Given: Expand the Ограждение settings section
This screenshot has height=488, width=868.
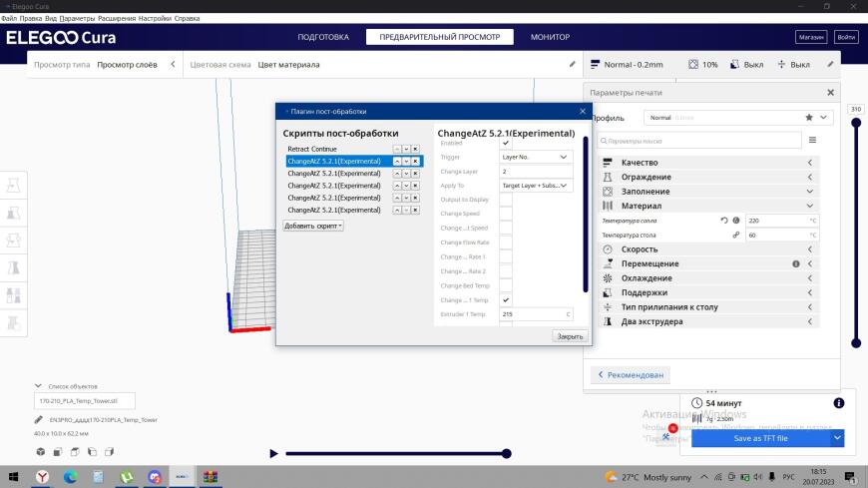Looking at the screenshot, I should tap(709, 177).
